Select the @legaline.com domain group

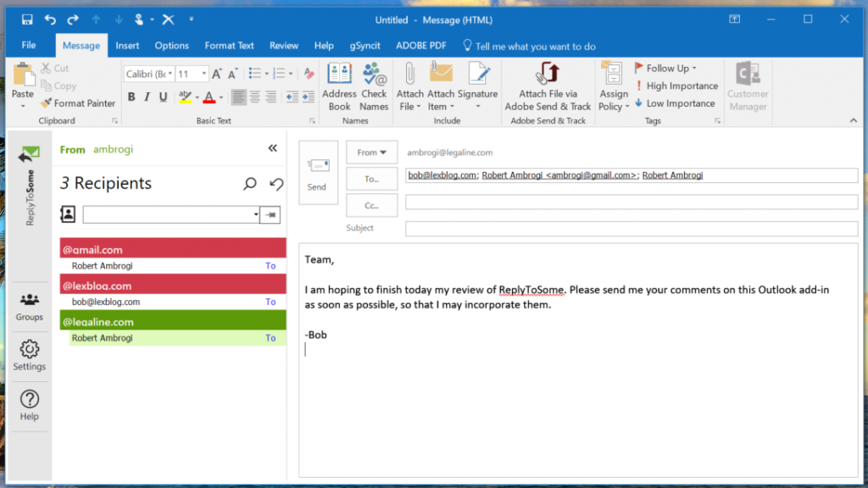point(173,320)
